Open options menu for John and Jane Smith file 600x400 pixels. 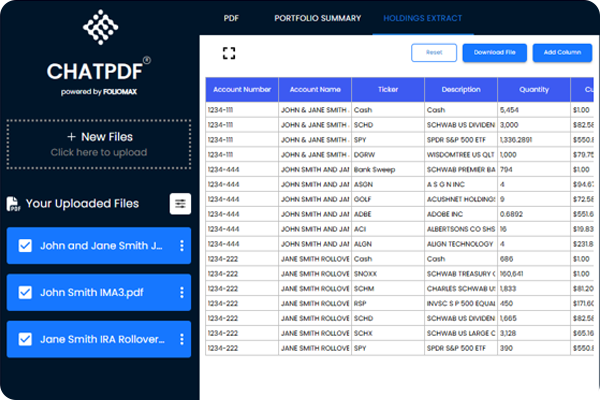pos(182,246)
